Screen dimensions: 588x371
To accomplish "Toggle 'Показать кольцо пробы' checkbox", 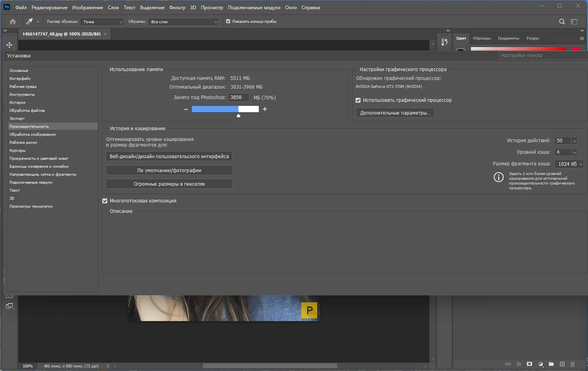I will [x=228, y=22].
